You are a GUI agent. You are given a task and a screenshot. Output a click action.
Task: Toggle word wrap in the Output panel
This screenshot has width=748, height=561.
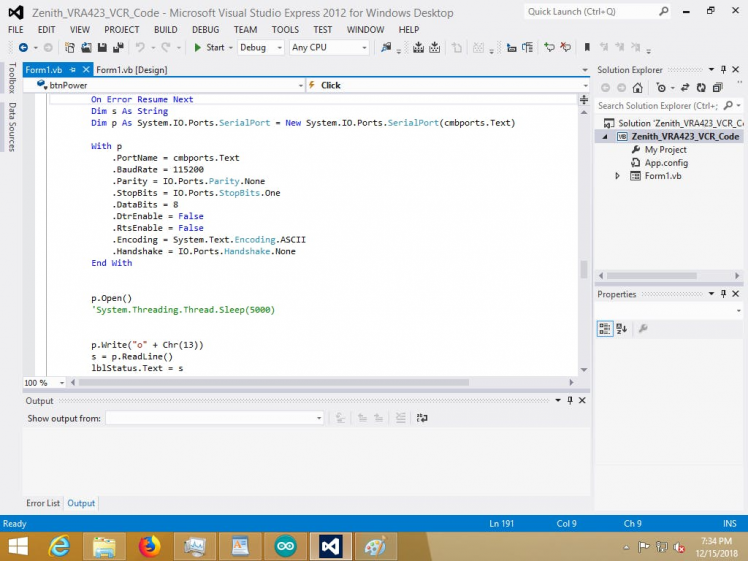point(422,418)
